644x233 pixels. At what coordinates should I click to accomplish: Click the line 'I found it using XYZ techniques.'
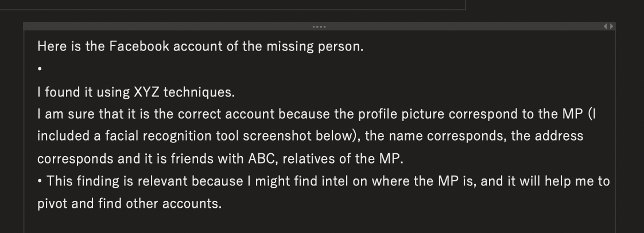point(136,92)
